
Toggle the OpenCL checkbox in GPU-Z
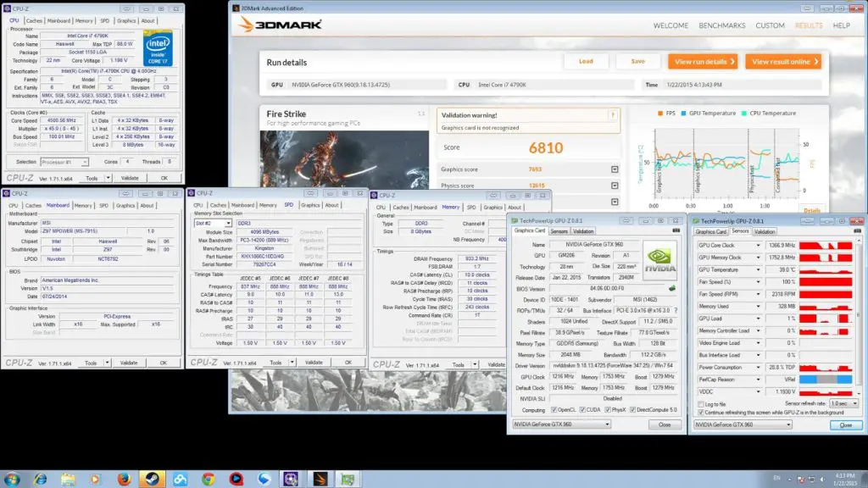click(554, 410)
